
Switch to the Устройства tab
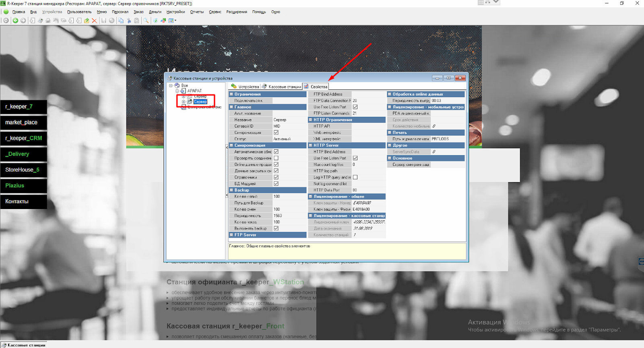point(245,87)
